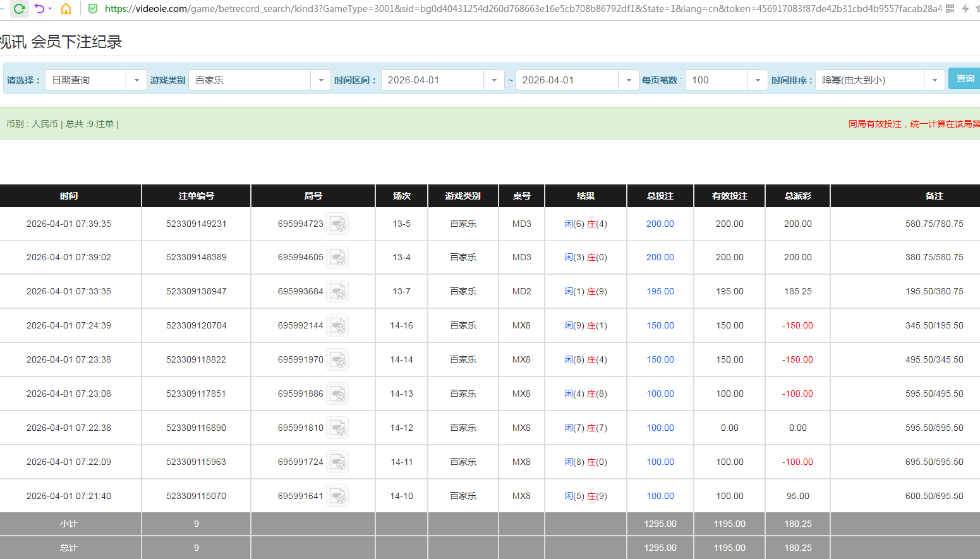980x559 pixels.
Task: Open video replay icon for round 695992144
Action: (x=338, y=326)
